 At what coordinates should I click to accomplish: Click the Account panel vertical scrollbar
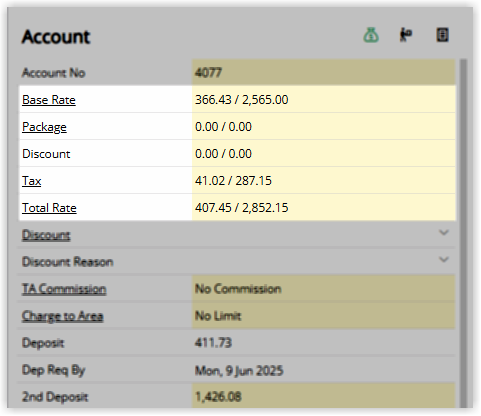463,233
